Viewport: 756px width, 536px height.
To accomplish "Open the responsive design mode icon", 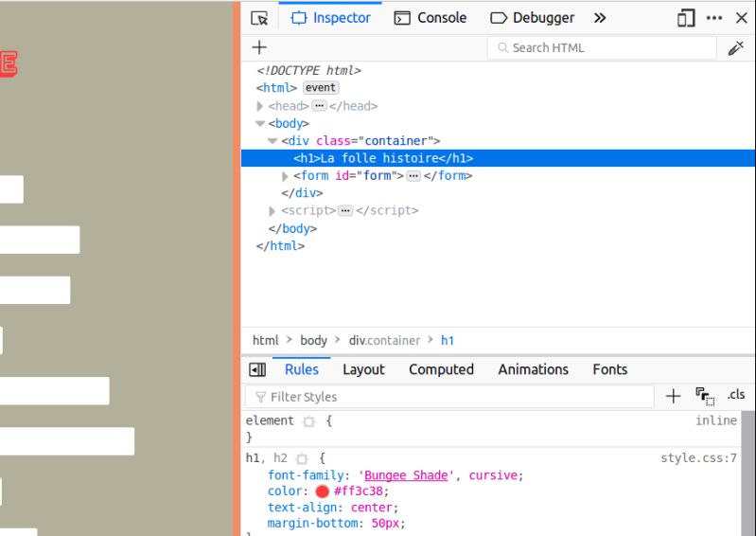I will click(x=686, y=18).
